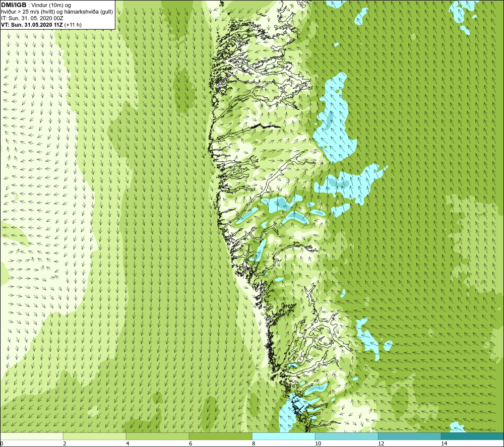Click the 6–8 m/s legend color band

click(x=221, y=436)
